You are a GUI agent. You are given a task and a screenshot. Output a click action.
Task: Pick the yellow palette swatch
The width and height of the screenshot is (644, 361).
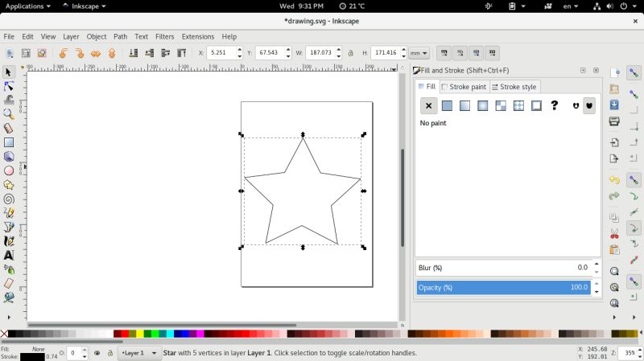click(139, 334)
